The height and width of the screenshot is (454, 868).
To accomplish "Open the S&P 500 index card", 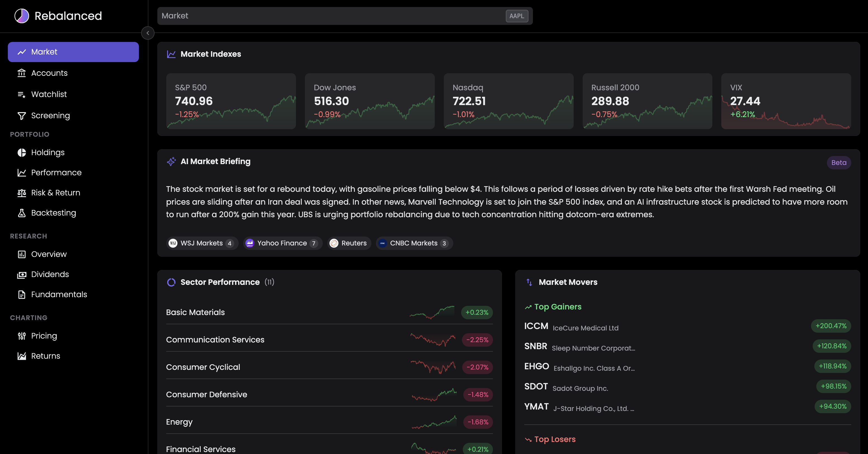I will tap(231, 101).
